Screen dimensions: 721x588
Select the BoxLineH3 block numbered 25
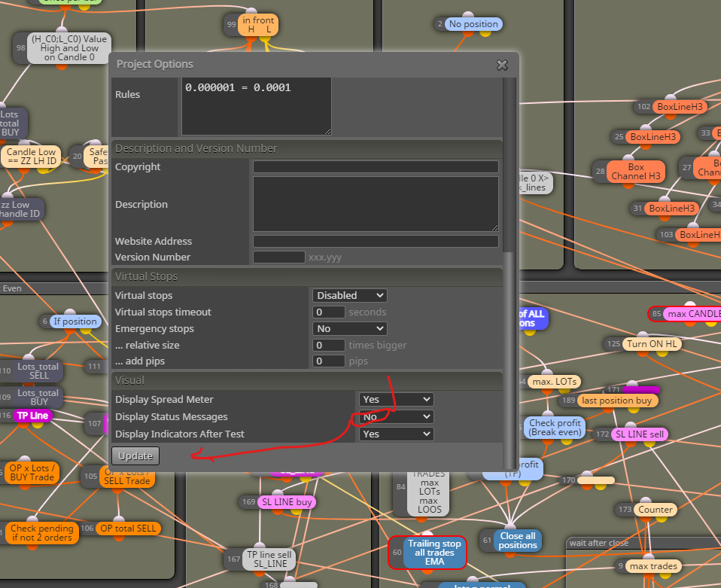coord(653,137)
